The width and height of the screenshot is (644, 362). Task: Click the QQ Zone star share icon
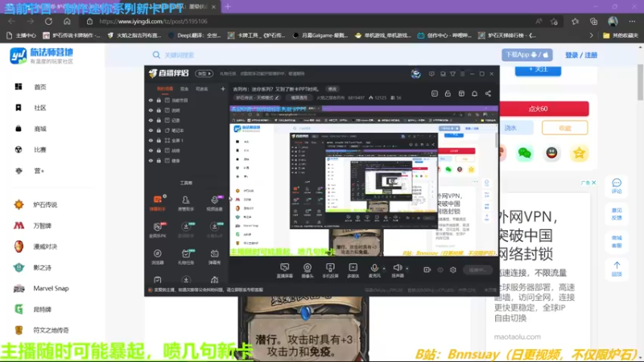[x=579, y=153]
